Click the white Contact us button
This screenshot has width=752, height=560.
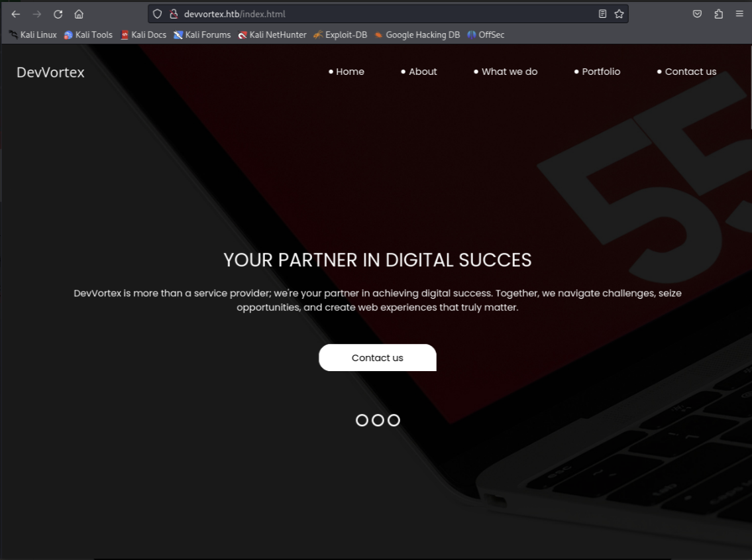coord(378,357)
